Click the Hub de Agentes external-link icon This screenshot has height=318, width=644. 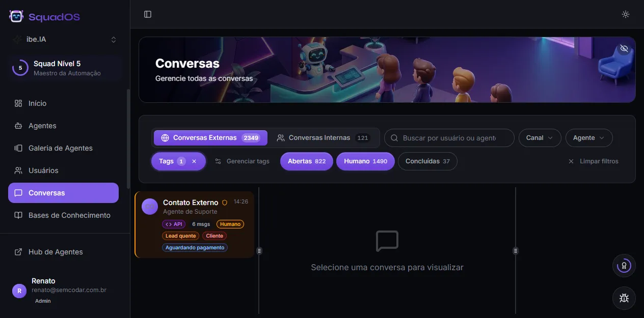click(18, 252)
